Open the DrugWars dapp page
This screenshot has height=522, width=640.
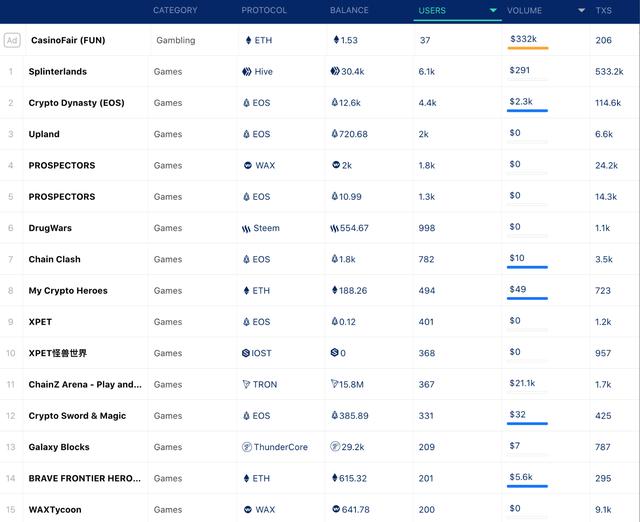[50, 228]
